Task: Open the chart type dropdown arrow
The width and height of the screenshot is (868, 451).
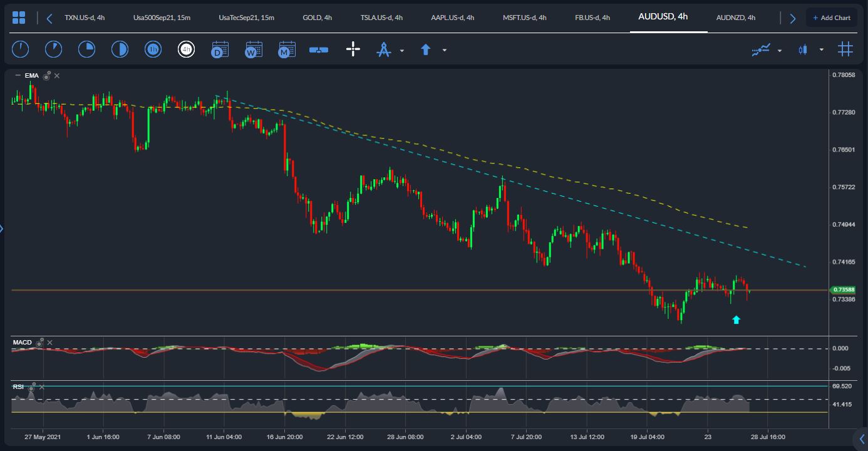Action: [x=821, y=49]
